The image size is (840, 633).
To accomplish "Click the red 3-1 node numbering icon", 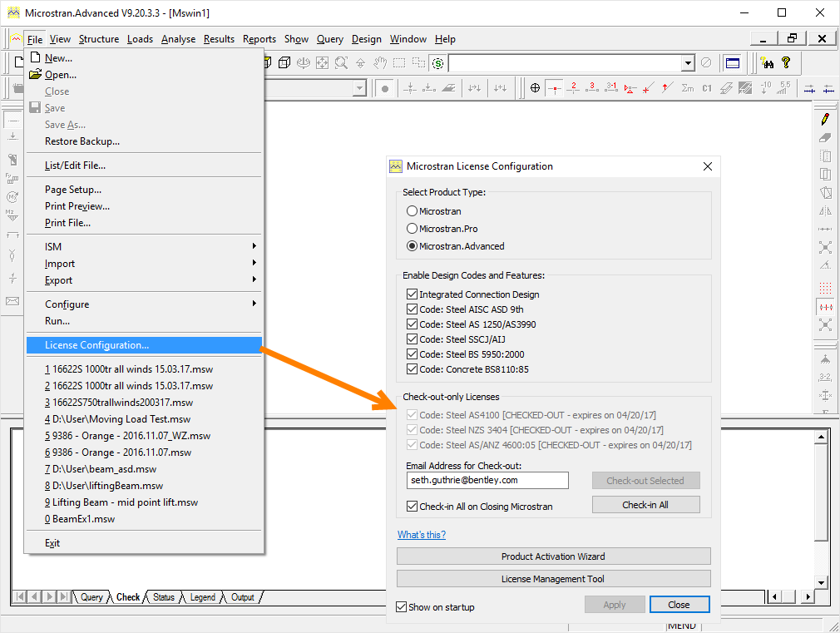I will pyautogui.click(x=611, y=88).
